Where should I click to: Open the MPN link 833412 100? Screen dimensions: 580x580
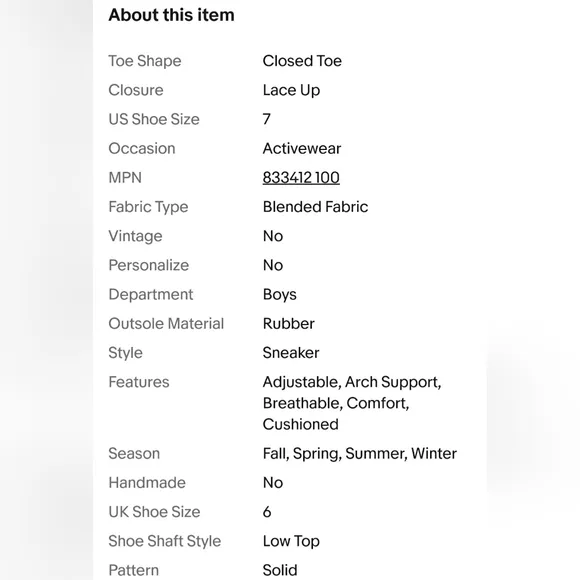point(301,178)
